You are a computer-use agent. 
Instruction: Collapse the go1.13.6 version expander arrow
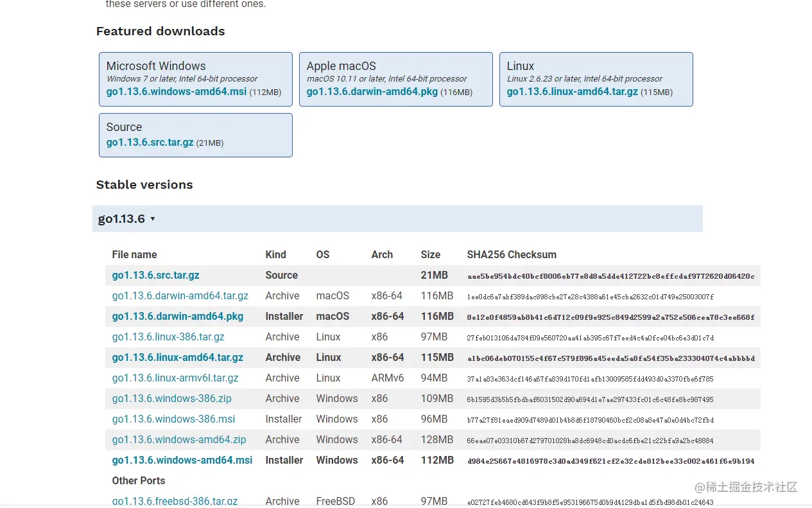point(153,219)
